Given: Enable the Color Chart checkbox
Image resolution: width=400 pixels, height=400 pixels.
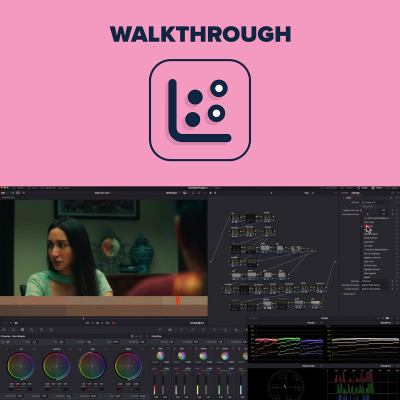Looking at the screenshot, I should [x=361, y=222].
